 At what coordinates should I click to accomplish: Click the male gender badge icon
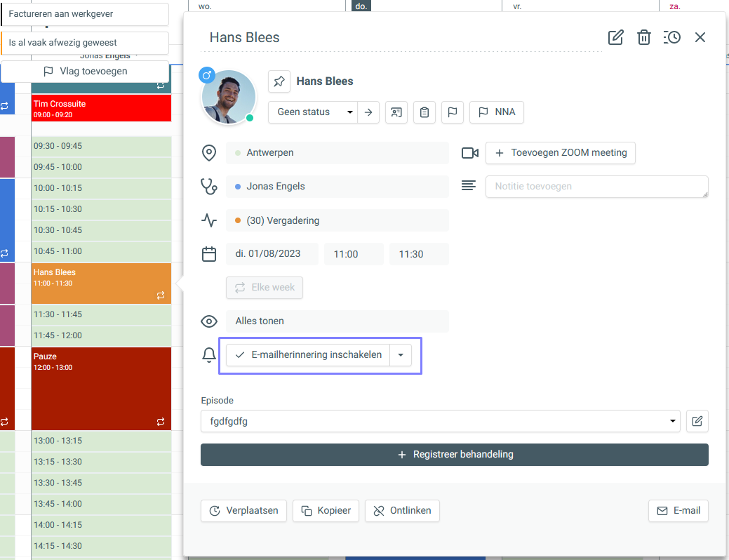[207, 75]
